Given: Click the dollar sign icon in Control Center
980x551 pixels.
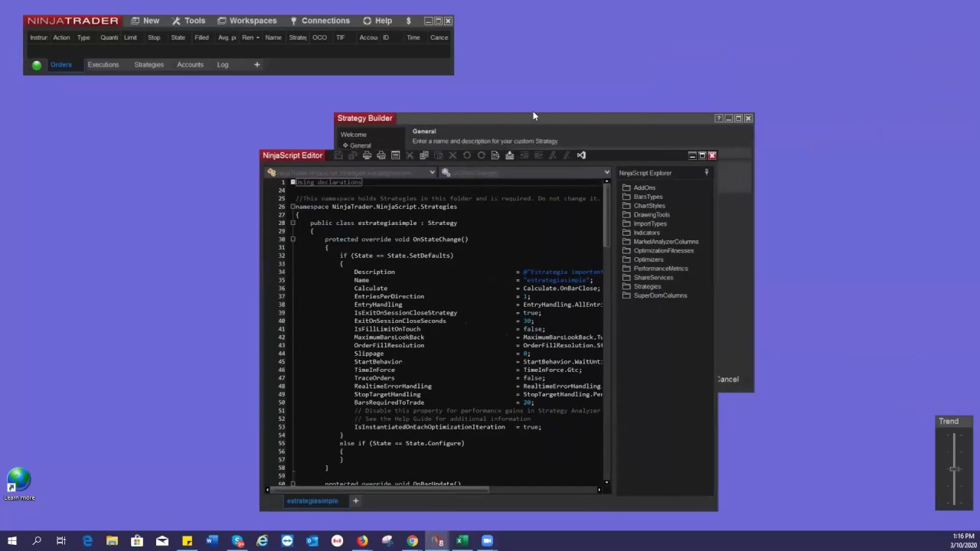Looking at the screenshot, I should 408,21.
